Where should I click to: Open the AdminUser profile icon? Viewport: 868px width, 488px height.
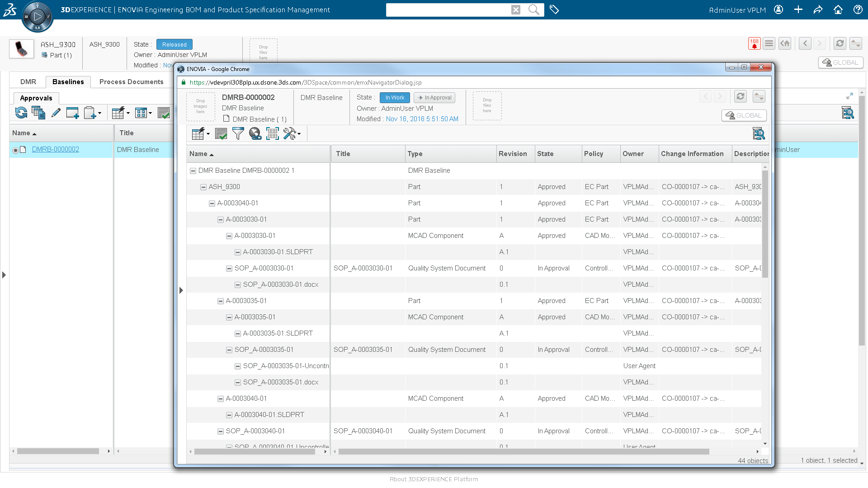778,9
